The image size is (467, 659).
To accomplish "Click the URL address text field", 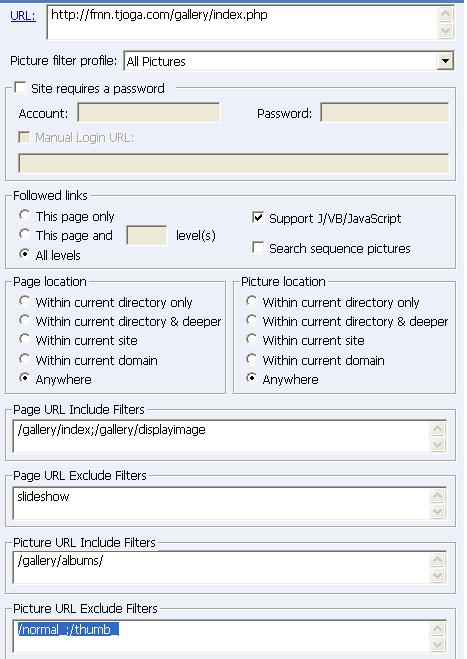I will 243,22.
